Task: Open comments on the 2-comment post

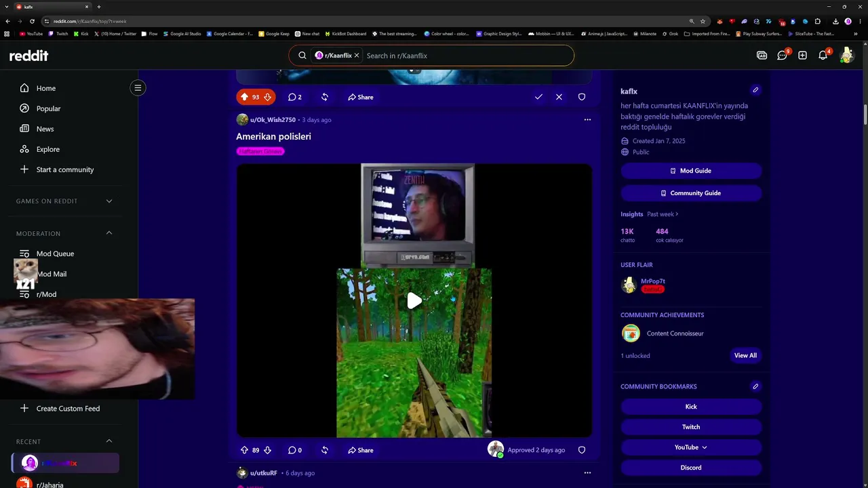Action: click(294, 97)
